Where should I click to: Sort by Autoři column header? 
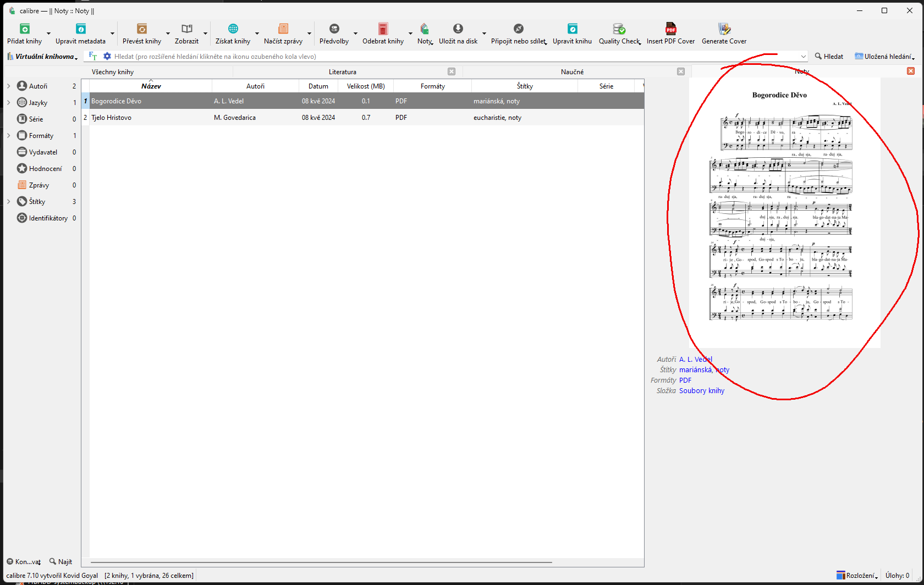pos(255,86)
